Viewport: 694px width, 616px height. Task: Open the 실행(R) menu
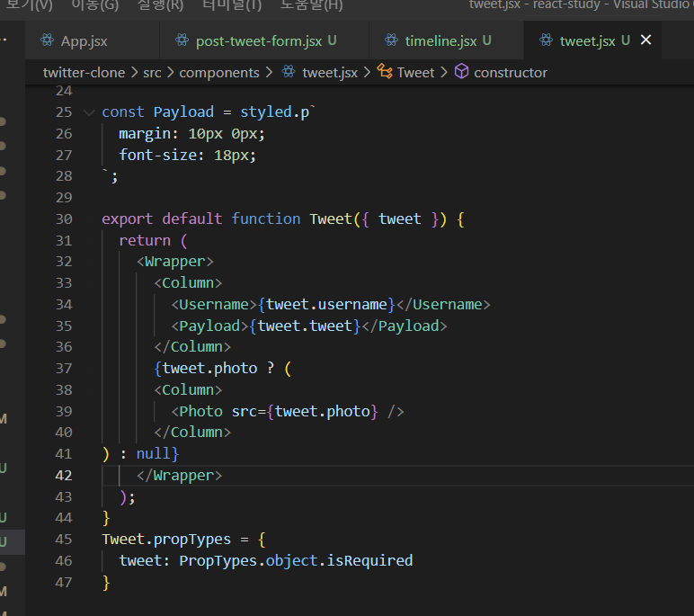coord(160,4)
